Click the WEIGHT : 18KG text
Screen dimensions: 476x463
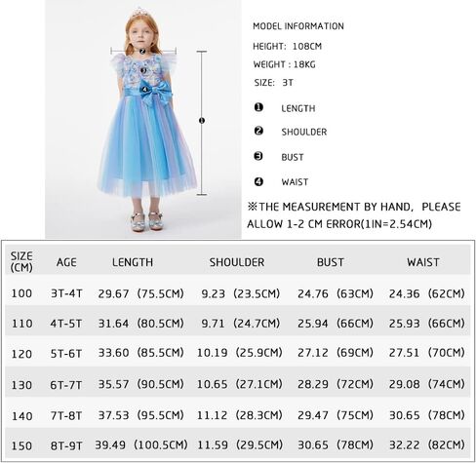pyautogui.click(x=285, y=64)
